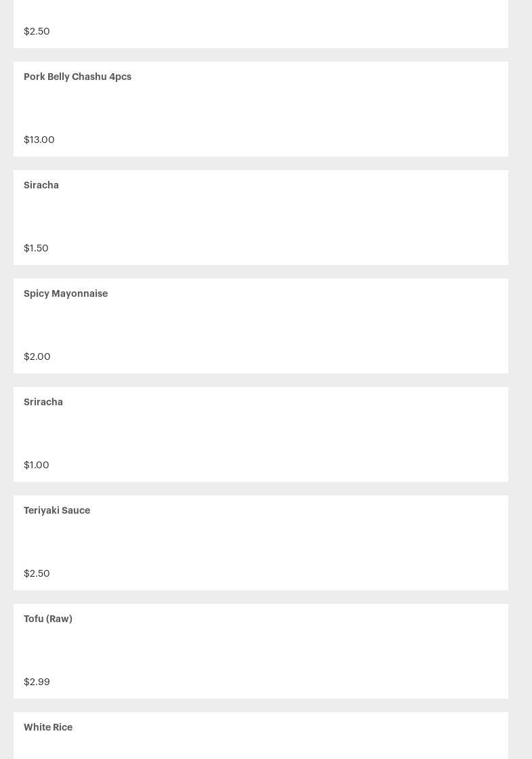Click the White Rice item name

[x=48, y=727]
